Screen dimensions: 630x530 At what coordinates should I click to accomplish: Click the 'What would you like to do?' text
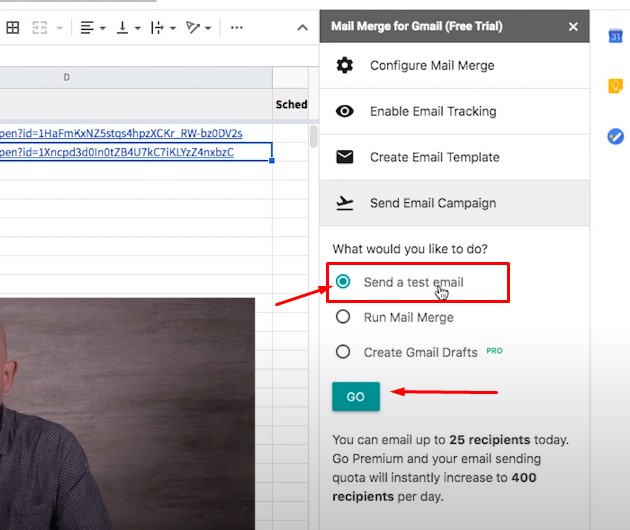(x=410, y=249)
